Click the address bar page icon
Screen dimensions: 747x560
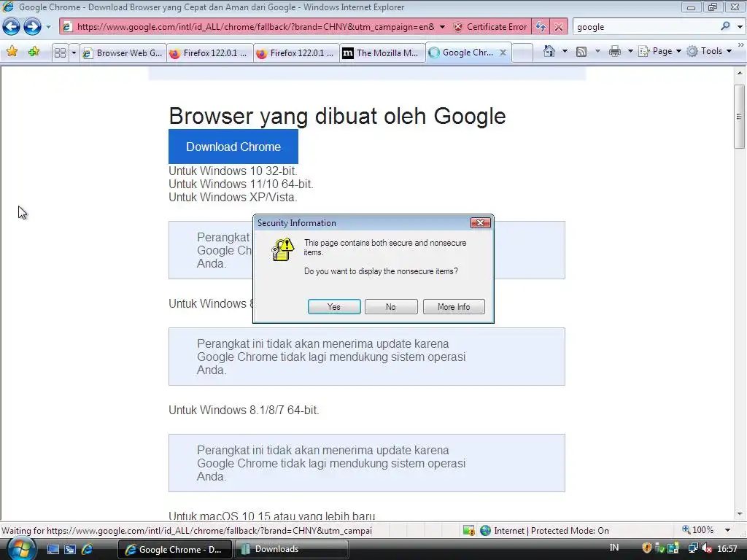(x=67, y=27)
